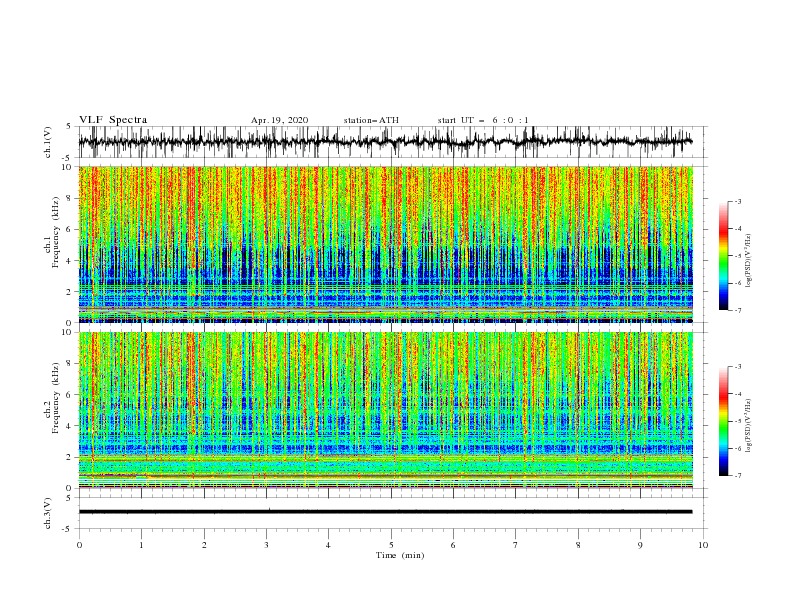Viewport: 792px width, 612px height.
Task: Click the "-4" tick on lower color bar
Action: pos(738,394)
